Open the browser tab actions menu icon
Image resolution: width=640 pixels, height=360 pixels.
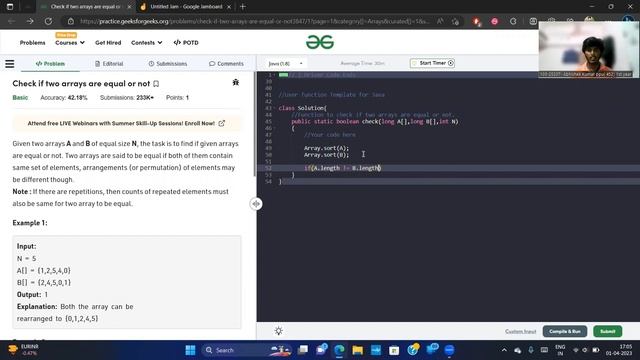pyautogui.click(x=10, y=7)
